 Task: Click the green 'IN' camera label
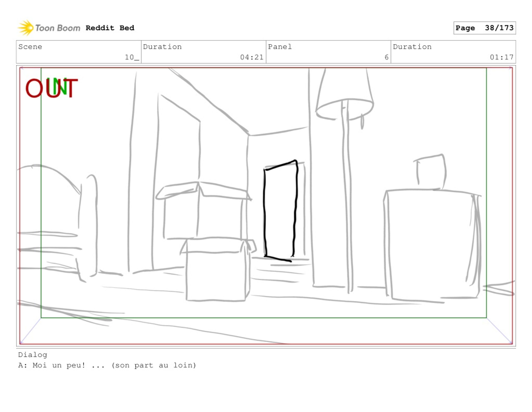(x=57, y=86)
